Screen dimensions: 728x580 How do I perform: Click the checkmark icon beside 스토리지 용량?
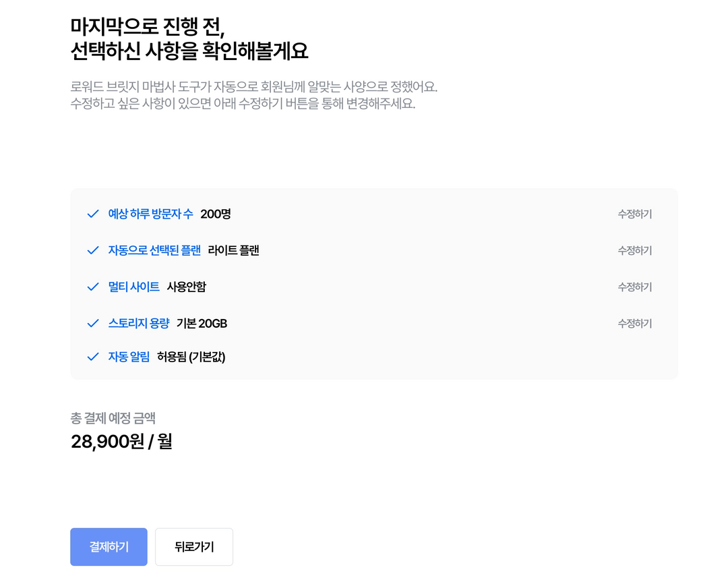(x=93, y=323)
